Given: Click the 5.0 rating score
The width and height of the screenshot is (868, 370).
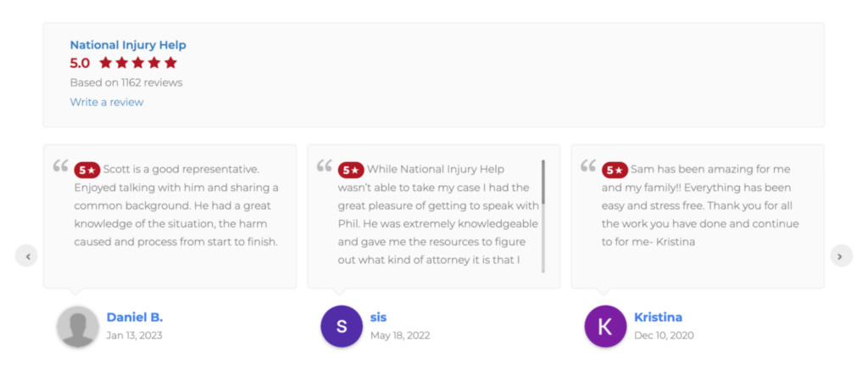Looking at the screenshot, I should pos(80,63).
